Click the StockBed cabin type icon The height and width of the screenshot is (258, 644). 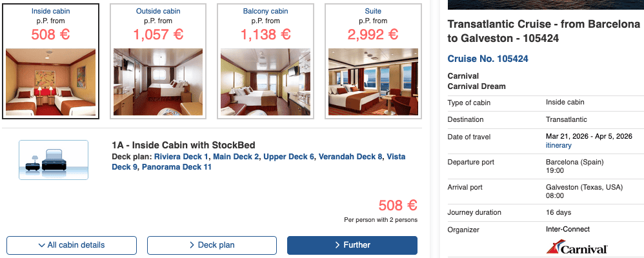pos(45,159)
